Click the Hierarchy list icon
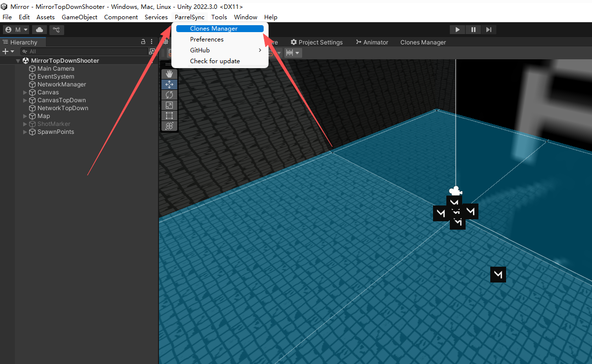Screen dimensions: 592x364 (5, 42)
